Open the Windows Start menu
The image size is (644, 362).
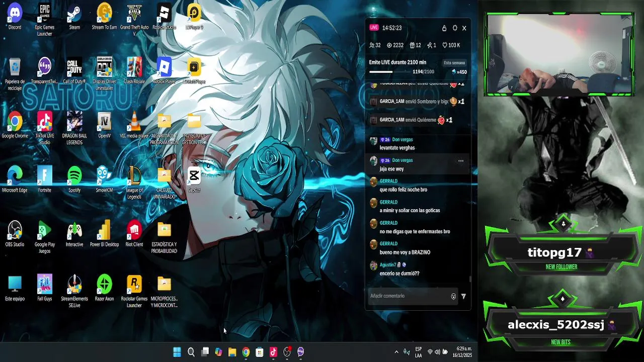coord(177,352)
